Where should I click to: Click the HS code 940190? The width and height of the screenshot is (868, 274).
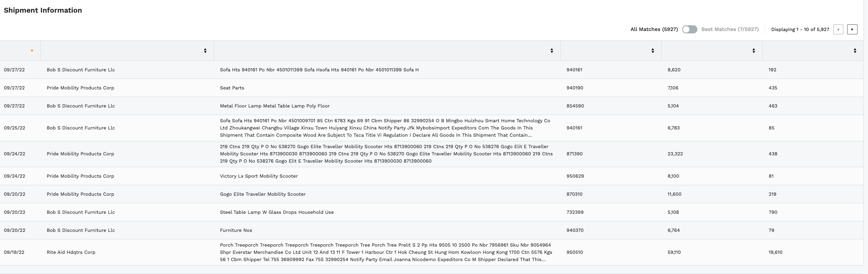(574, 88)
